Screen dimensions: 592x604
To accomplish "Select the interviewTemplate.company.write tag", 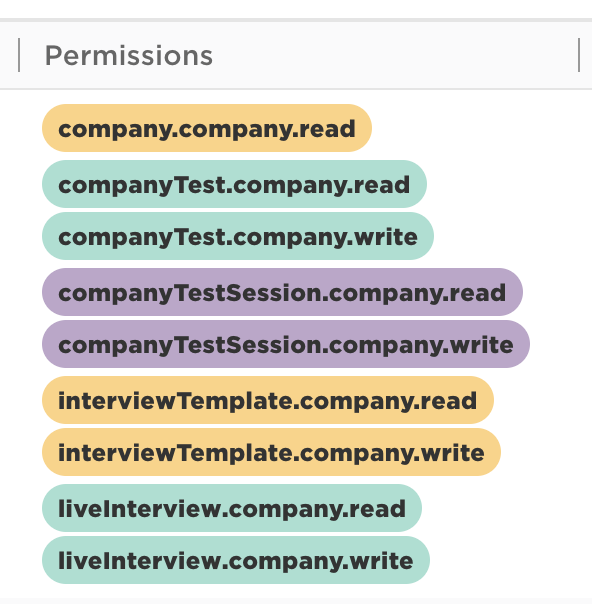I will pos(271,452).
